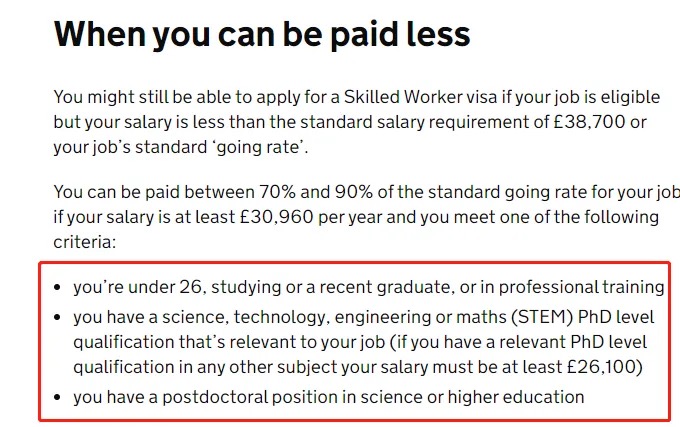Click 'higher education' in the last bullet
Screen dimensions: 680x427
click(x=516, y=398)
